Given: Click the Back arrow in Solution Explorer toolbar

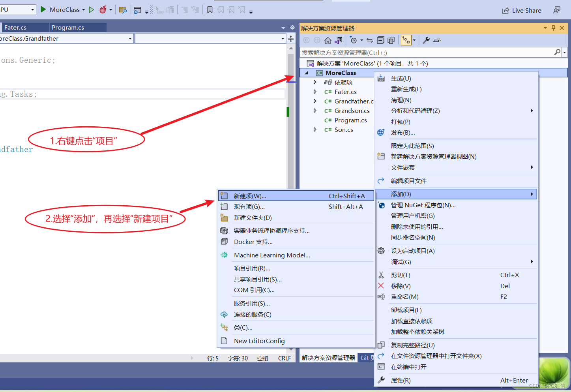Looking at the screenshot, I should pyautogui.click(x=307, y=40).
